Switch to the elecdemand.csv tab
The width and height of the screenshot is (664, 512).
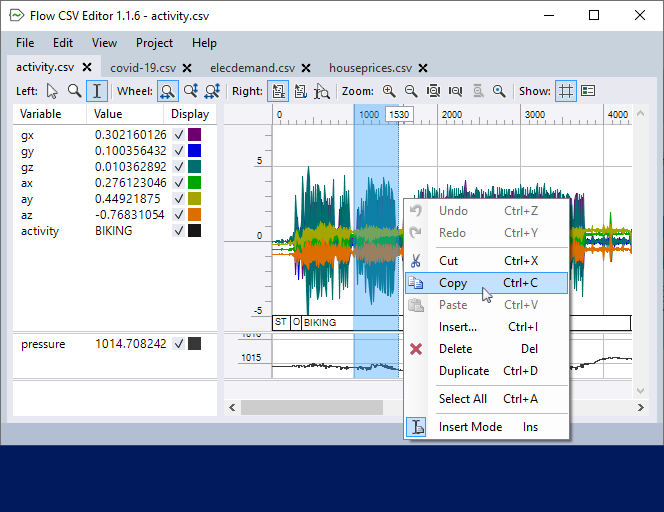click(252, 68)
